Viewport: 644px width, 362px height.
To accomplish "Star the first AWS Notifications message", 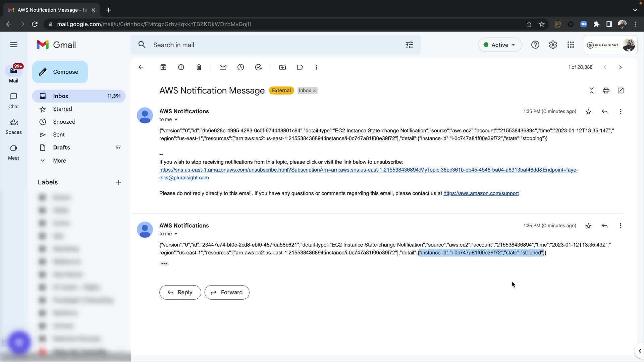I will coord(588,112).
